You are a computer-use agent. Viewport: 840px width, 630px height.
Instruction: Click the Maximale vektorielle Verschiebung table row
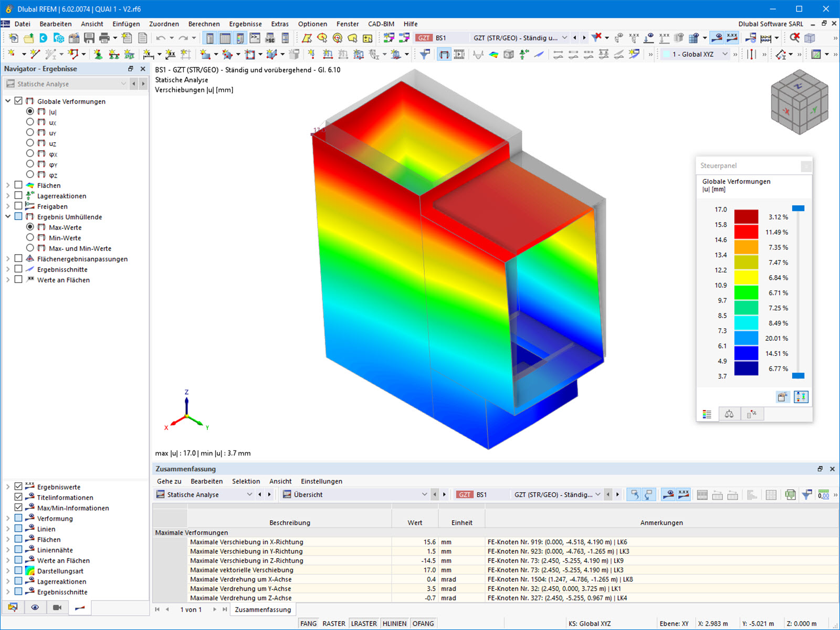click(x=495, y=570)
